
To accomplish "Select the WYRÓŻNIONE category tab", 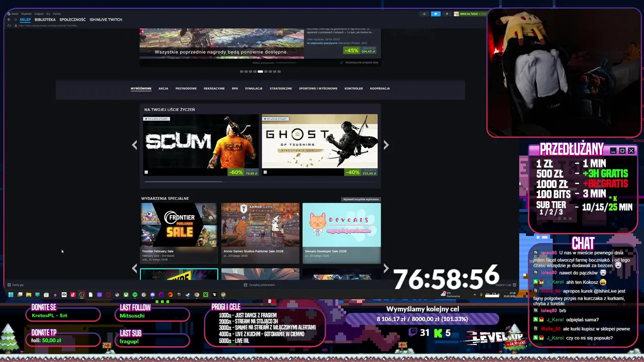I will 141,88.
